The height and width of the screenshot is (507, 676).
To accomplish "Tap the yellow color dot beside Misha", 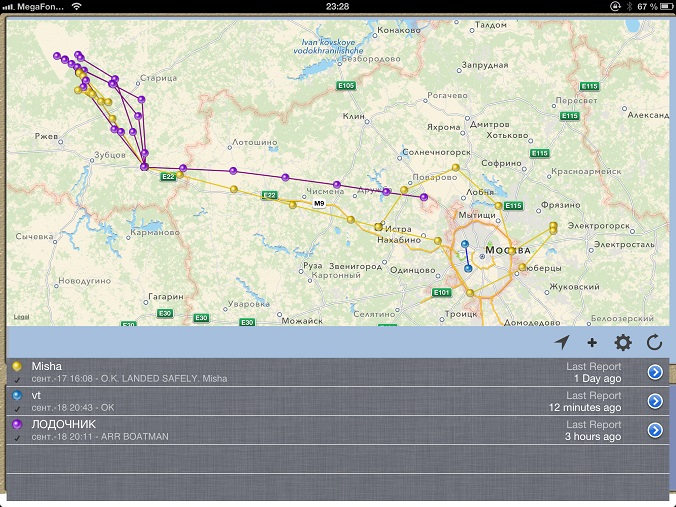I will click(17, 367).
